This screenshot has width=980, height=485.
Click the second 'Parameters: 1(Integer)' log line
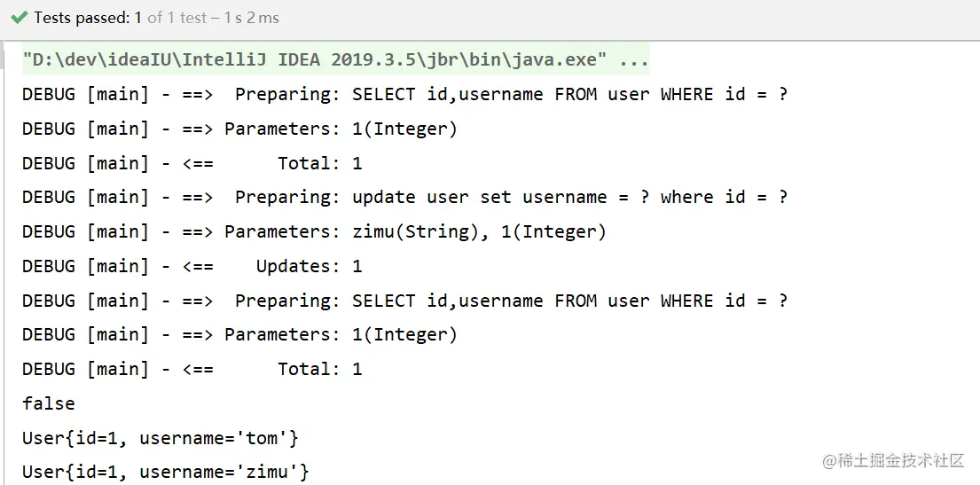coord(240,336)
